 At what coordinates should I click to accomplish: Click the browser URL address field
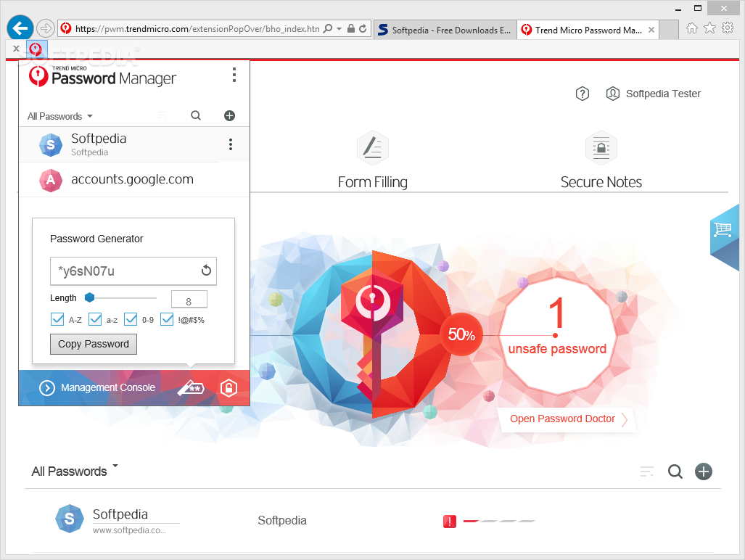(197, 29)
